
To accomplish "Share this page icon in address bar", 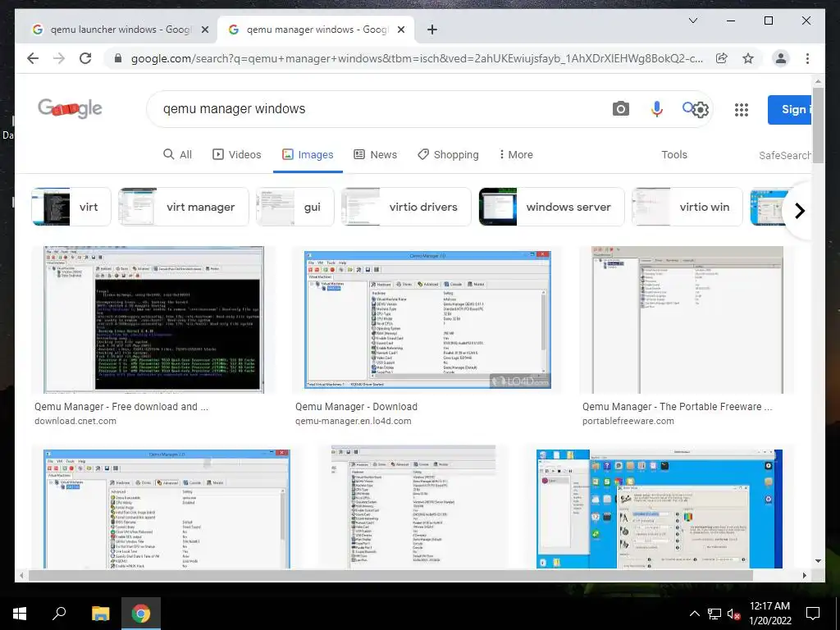I will point(722,58).
